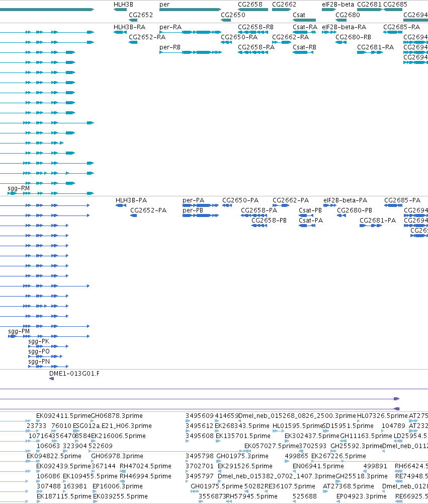Select EST EP16006.3prime
This screenshot has width=428, height=504.
[x=118, y=486]
